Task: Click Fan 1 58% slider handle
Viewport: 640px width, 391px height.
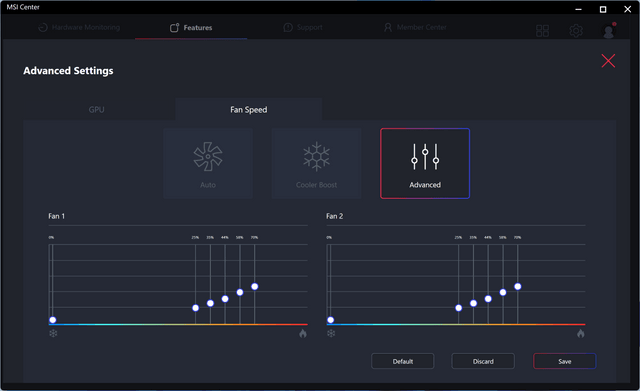Action: pos(240,292)
